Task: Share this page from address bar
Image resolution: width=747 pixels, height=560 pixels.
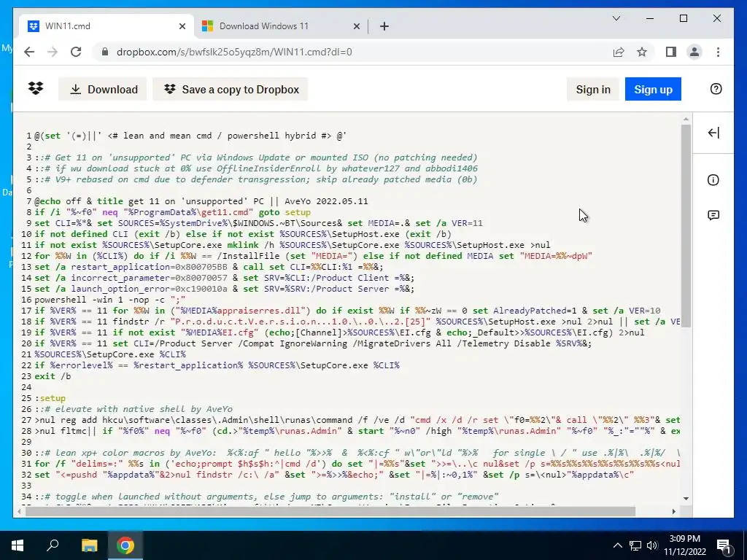Action: [619, 52]
